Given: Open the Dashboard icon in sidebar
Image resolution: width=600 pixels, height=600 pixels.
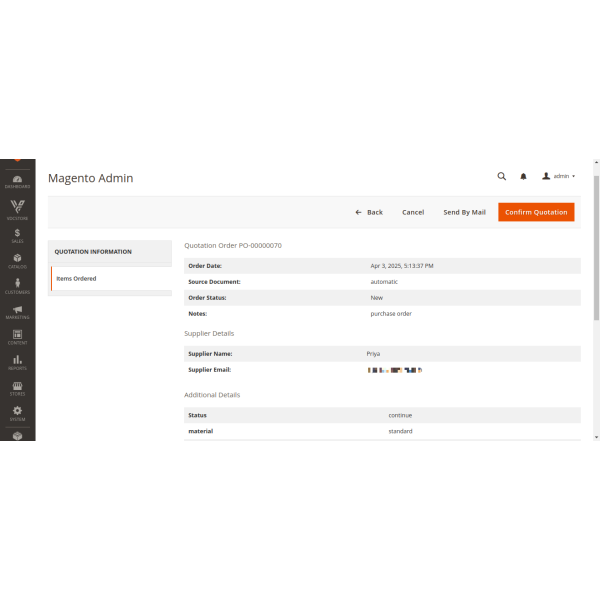Looking at the screenshot, I should point(17,181).
